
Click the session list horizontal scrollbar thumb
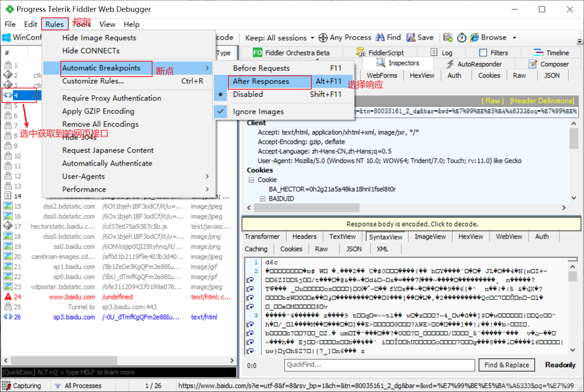coord(64,360)
